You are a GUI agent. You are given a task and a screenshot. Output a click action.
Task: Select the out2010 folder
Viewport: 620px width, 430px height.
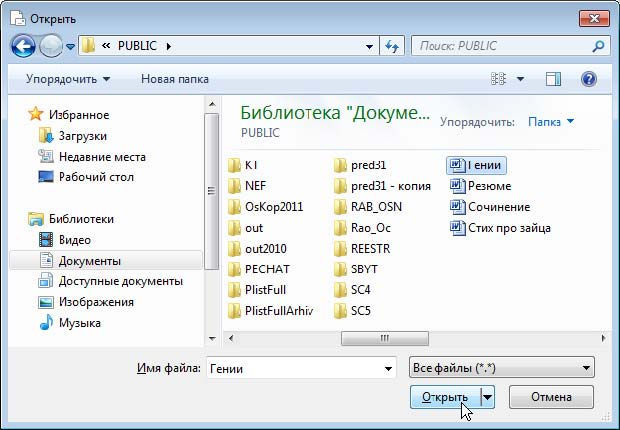coord(257,249)
